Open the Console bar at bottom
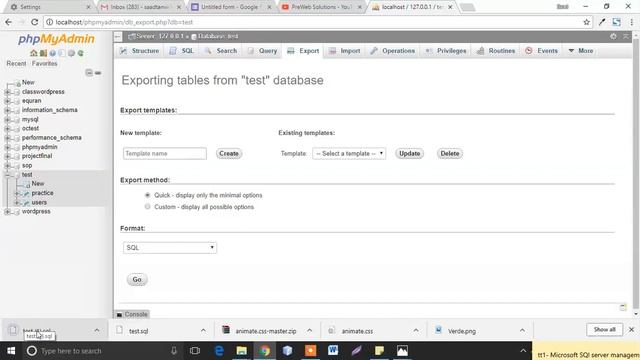 (x=132, y=314)
